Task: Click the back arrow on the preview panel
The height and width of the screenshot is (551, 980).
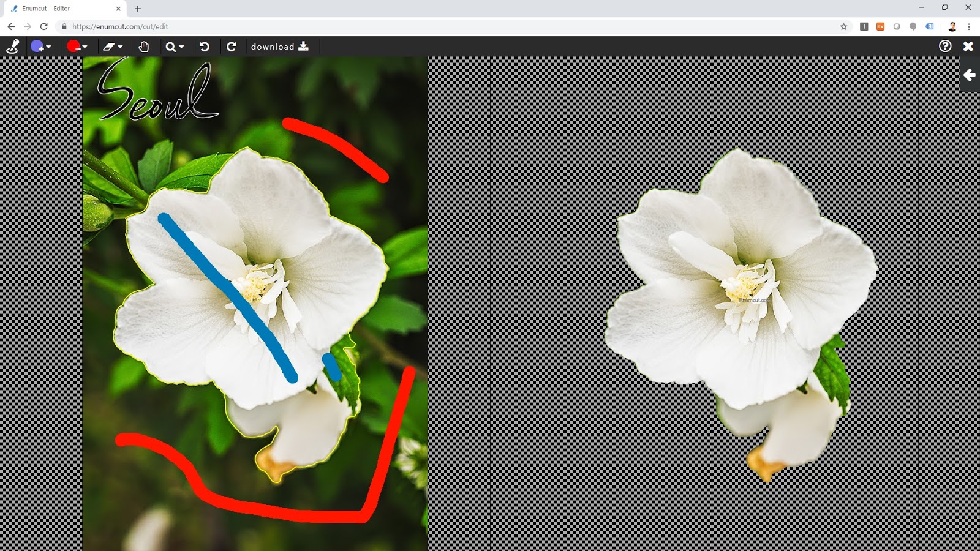Action: (x=968, y=75)
